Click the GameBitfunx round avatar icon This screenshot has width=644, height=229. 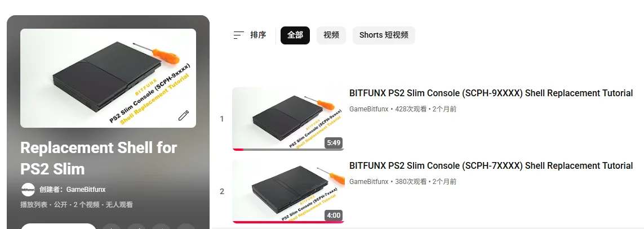pyautogui.click(x=28, y=190)
